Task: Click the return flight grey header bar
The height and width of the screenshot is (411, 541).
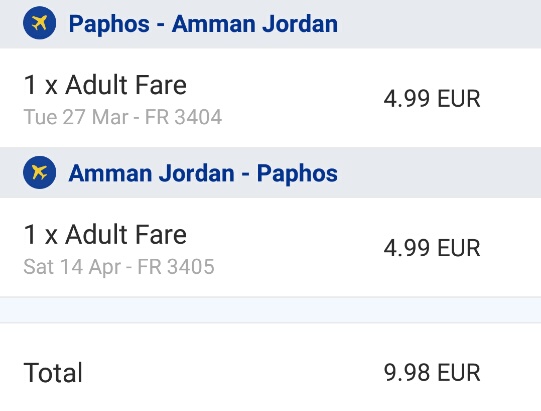Action: click(270, 173)
